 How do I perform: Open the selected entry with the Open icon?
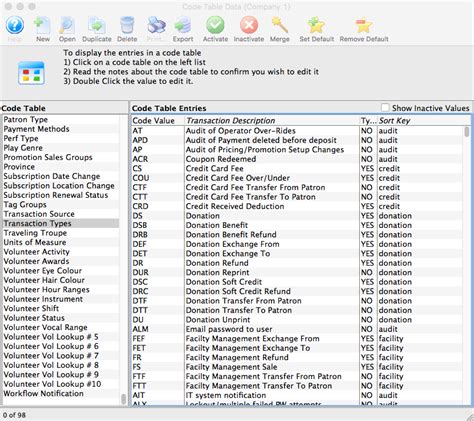click(x=67, y=29)
